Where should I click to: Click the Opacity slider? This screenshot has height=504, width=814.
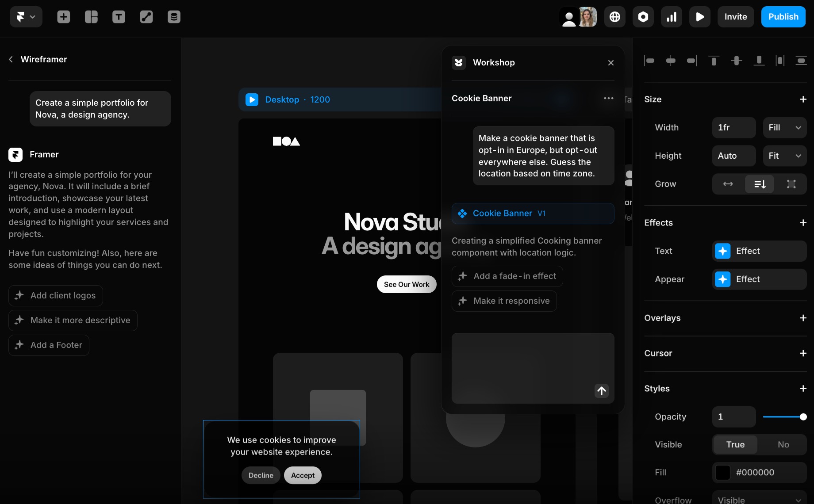(x=785, y=417)
